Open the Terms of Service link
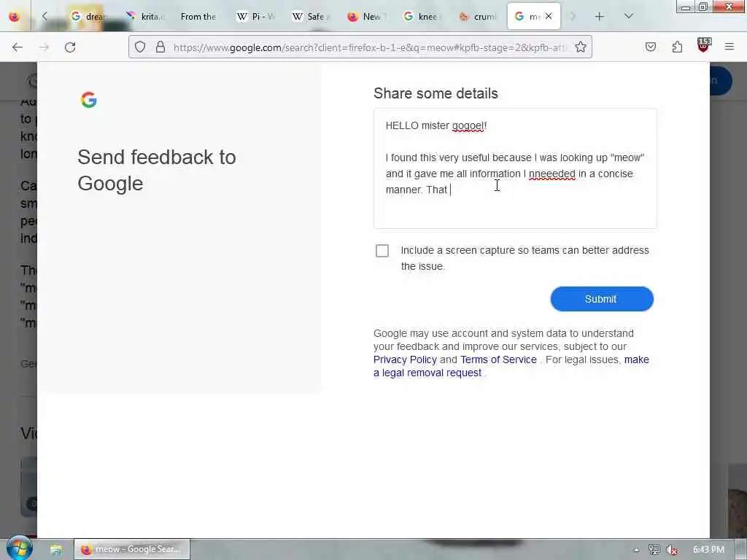This screenshot has height=560, width=747. click(x=498, y=359)
